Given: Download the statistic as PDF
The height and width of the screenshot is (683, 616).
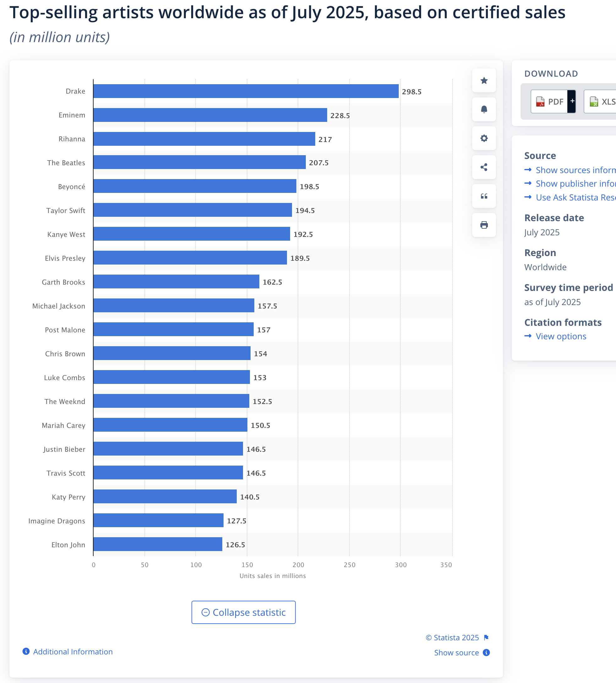Looking at the screenshot, I should tap(549, 101).
